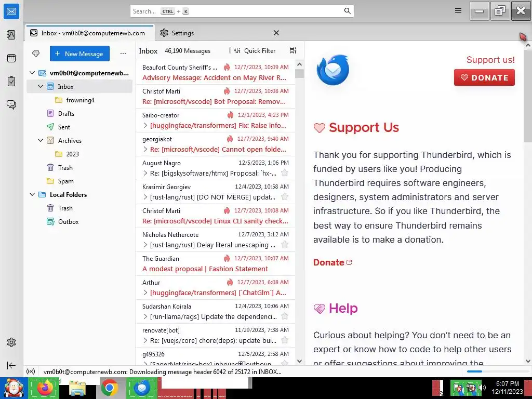Open File Explorer from the taskbar
This screenshot has height=399, width=532.
pyautogui.click(x=77, y=388)
